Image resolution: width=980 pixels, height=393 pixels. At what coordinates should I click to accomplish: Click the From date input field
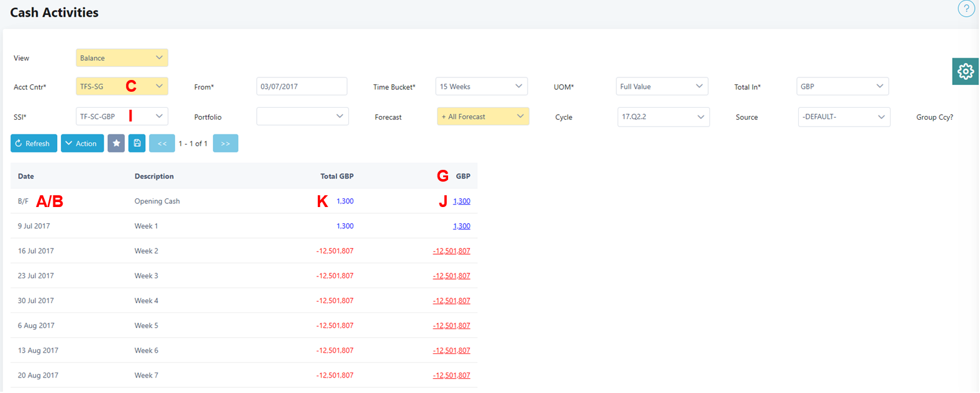coord(302,86)
